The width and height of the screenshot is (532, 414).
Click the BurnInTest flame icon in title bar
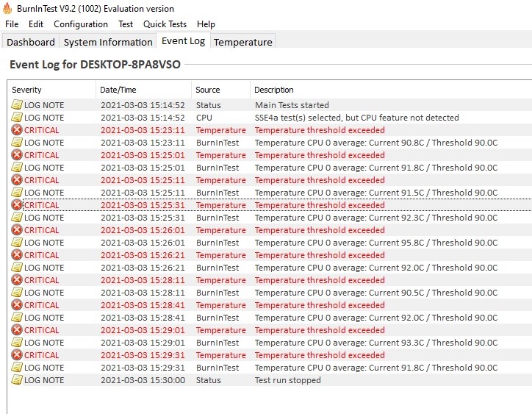coord(7,9)
